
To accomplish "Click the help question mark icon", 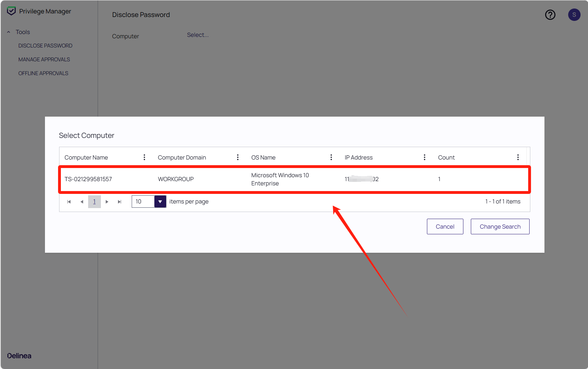I will pyautogui.click(x=550, y=15).
